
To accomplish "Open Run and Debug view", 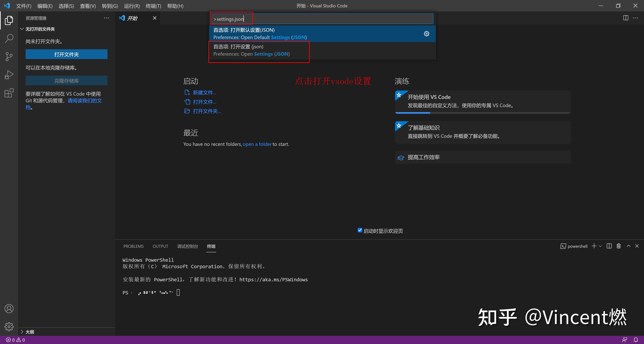I will pos(9,75).
